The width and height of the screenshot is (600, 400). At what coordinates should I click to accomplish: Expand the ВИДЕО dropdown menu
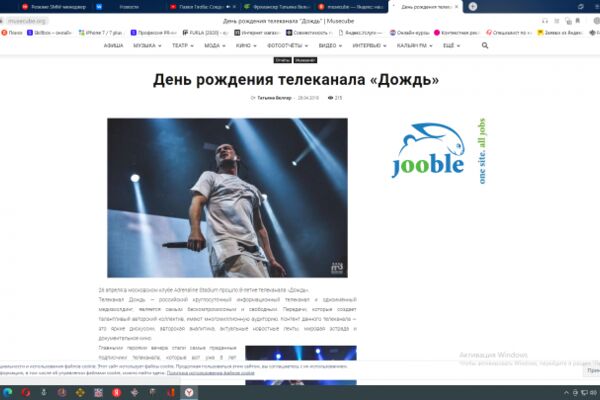(x=330, y=46)
